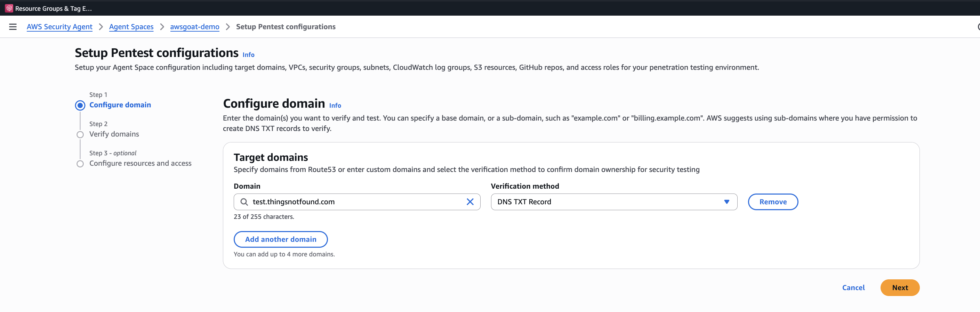The image size is (980, 312).
Task: Open AWS Security Agent breadcrumb link
Action: point(59,27)
